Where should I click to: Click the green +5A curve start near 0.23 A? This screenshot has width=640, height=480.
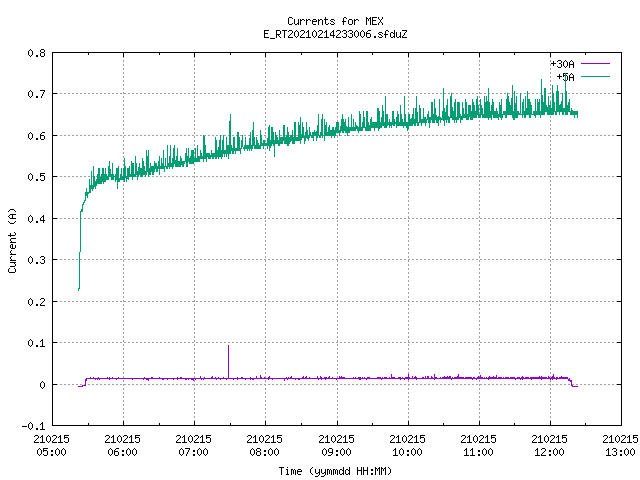79,289
